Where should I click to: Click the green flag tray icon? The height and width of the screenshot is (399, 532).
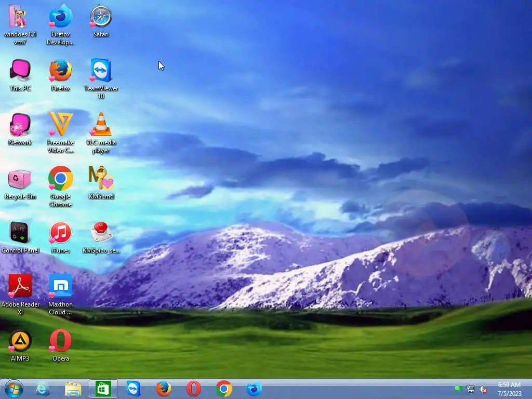[458, 389]
